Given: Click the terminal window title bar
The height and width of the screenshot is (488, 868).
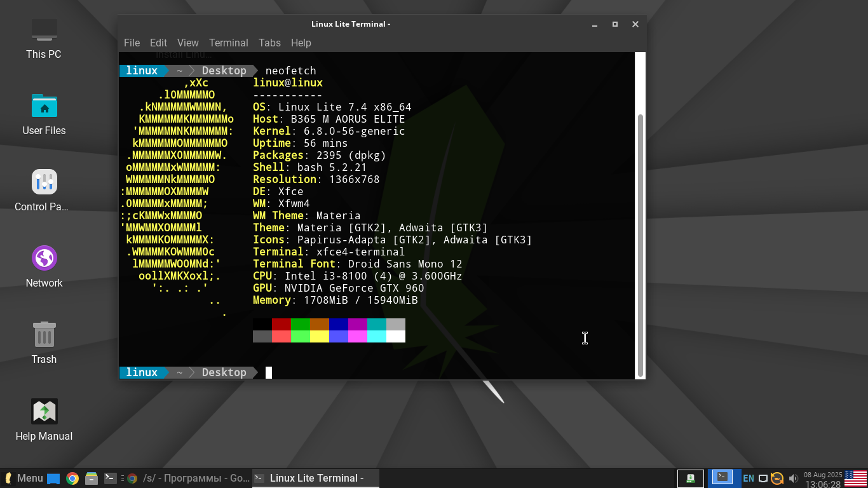Looking at the screenshot, I should [351, 24].
